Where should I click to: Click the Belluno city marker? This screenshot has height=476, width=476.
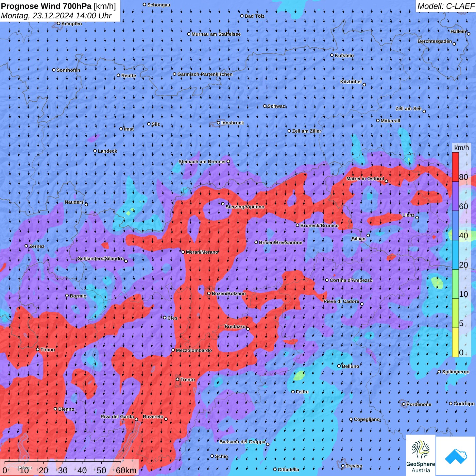click(339, 366)
